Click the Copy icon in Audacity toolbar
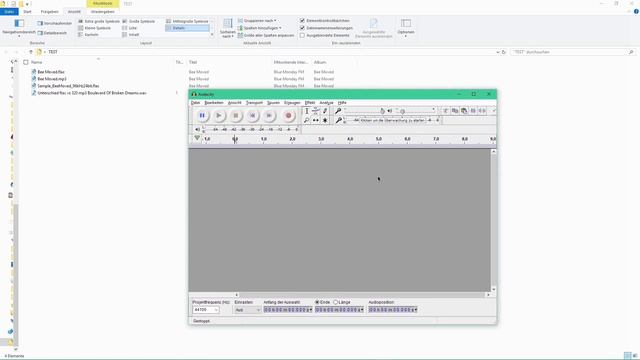Viewport: 640px width, 360px height. pyautogui.click(x=455, y=111)
